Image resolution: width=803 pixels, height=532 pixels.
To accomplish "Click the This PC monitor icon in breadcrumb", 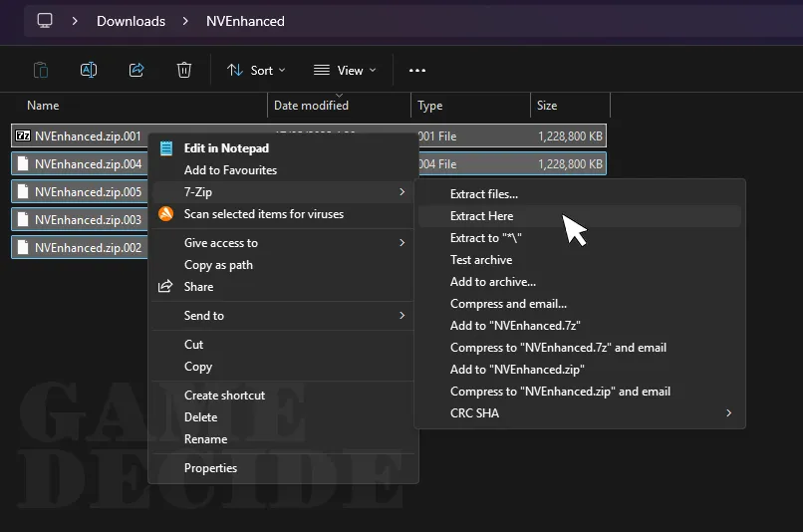I will (x=45, y=21).
